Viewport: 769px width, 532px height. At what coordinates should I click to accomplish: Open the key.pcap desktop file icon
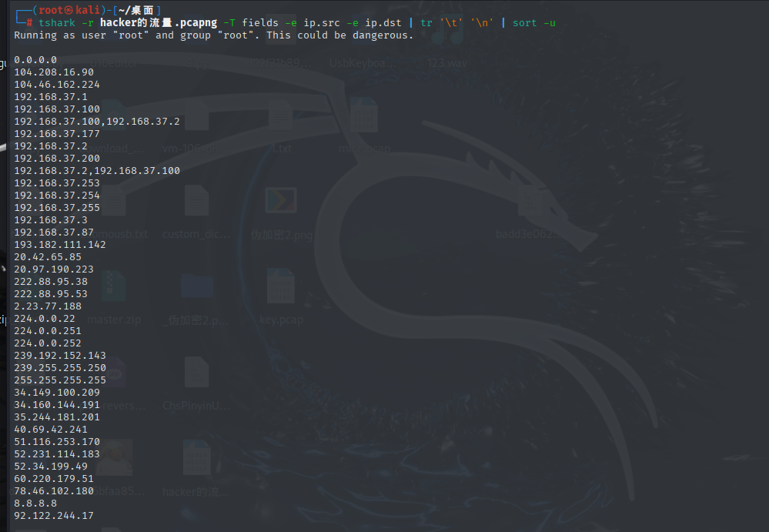281,289
